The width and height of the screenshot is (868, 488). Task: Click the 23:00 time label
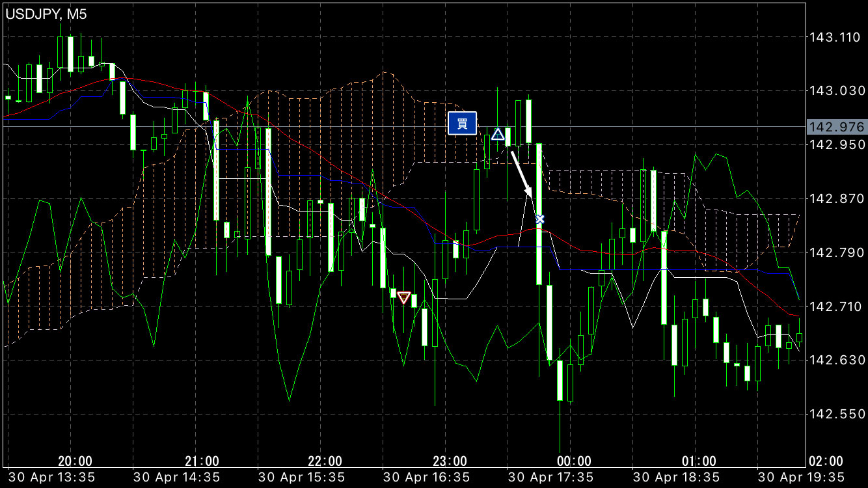pyautogui.click(x=450, y=461)
